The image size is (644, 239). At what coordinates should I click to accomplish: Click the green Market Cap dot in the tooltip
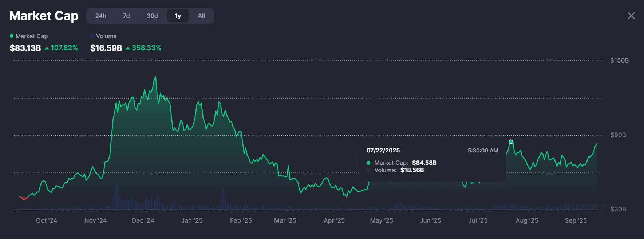(x=368, y=163)
